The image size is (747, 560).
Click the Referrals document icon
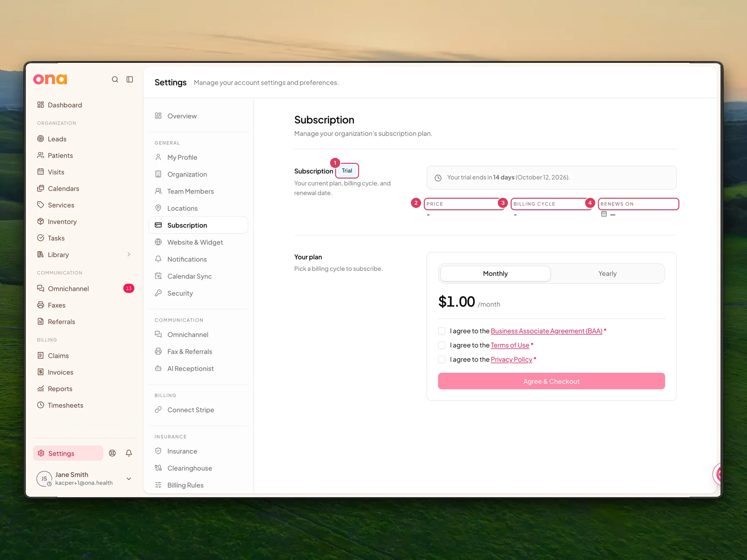coord(40,322)
